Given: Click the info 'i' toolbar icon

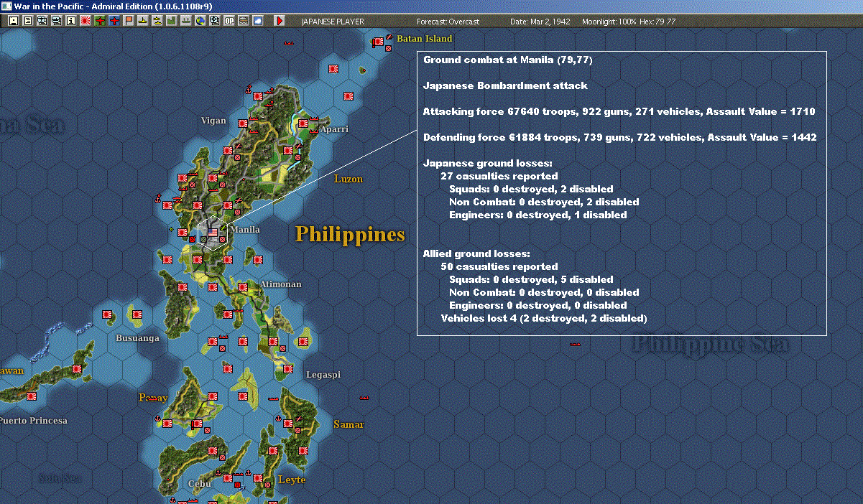Looking at the screenshot, I should [70, 21].
